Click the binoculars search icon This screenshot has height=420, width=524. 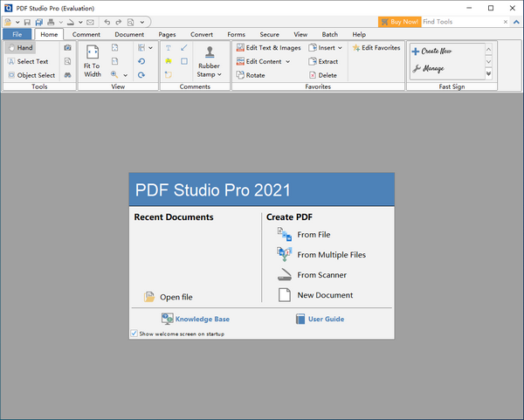tap(67, 75)
